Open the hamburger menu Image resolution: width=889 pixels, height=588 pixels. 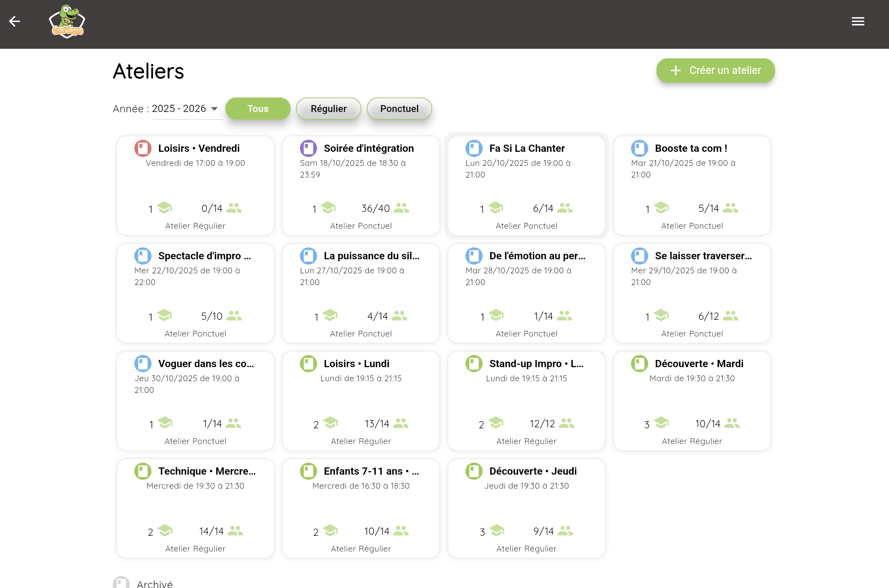[857, 21]
